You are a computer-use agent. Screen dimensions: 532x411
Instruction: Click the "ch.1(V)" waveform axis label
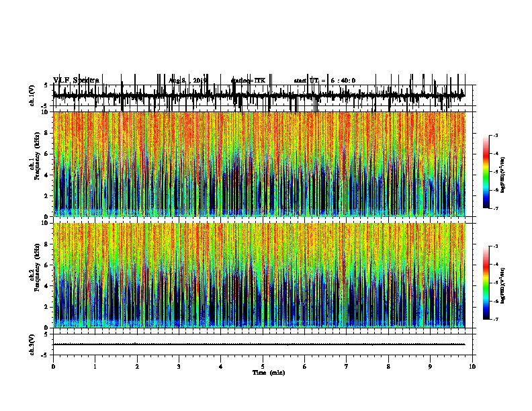tap(32, 95)
